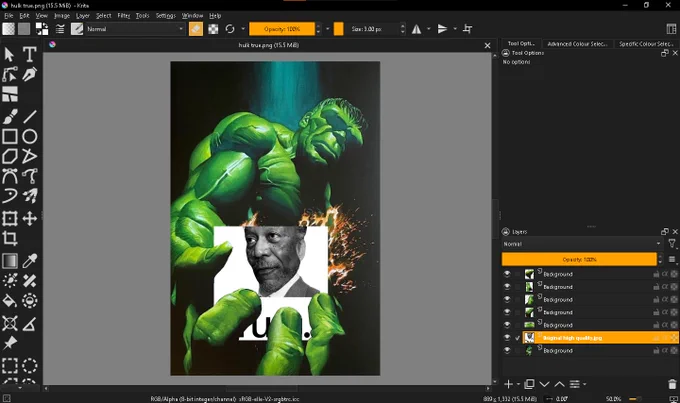Select the Freehand Brush tool
Screen dimensions: 680x403
10,116
